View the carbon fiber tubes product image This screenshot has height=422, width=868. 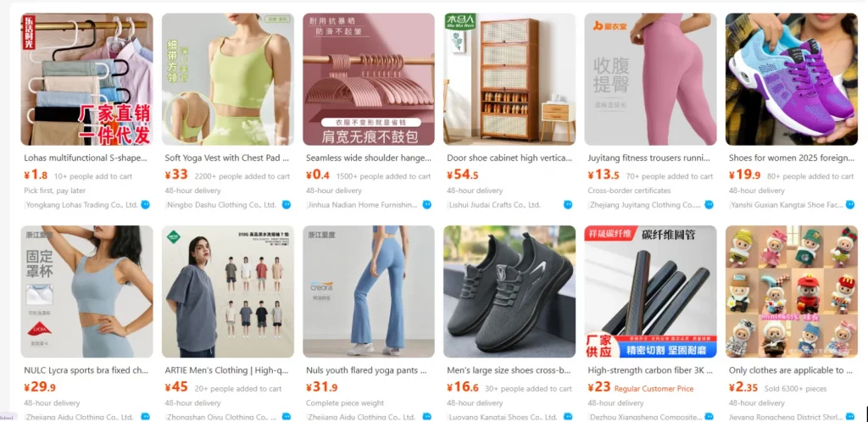[650, 292]
